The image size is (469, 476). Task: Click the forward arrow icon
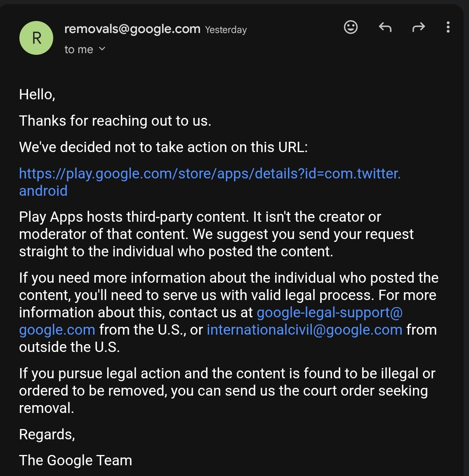point(418,27)
